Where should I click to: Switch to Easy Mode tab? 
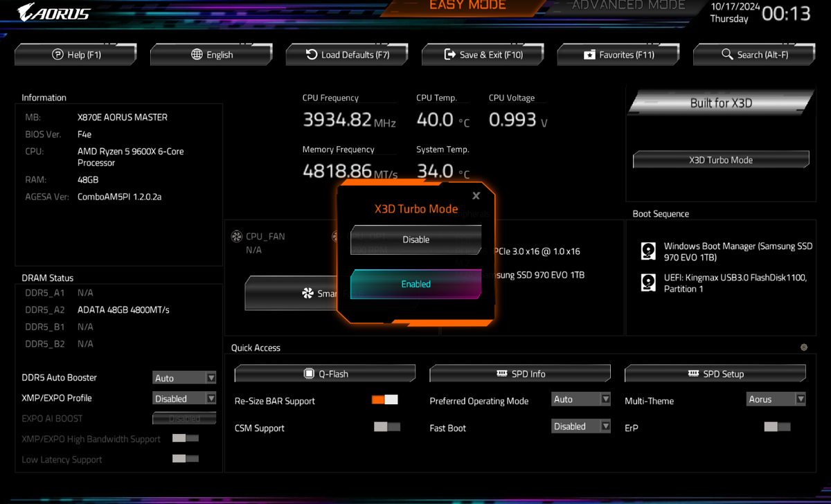pyautogui.click(x=467, y=6)
